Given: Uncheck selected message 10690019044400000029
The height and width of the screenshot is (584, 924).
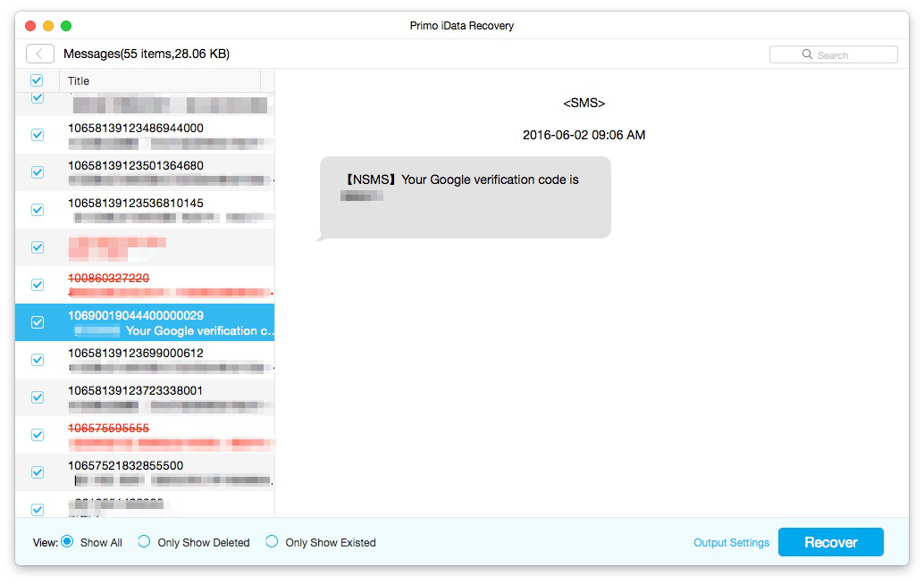Looking at the screenshot, I should coord(38,322).
